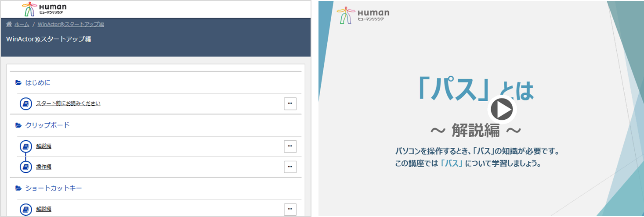This screenshot has width=644, height=217.
Task: Click the folder icon beside はじめに
Action: pyautogui.click(x=18, y=82)
